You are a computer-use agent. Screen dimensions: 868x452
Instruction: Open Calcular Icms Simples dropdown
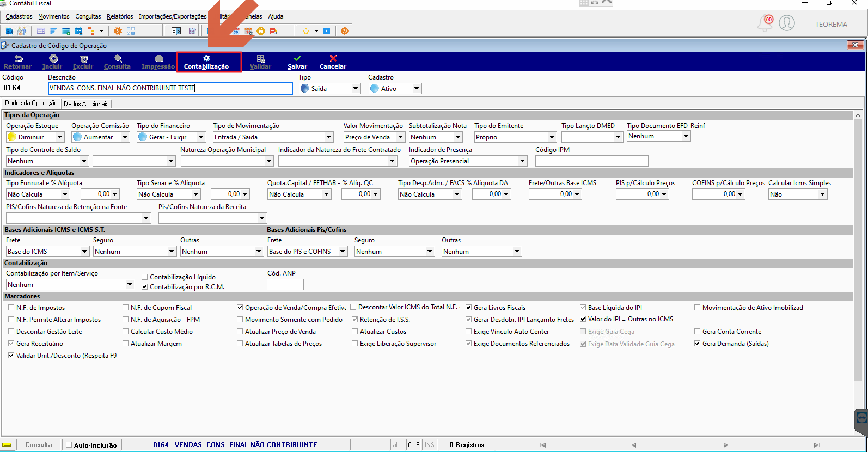(x=798, y=194)
